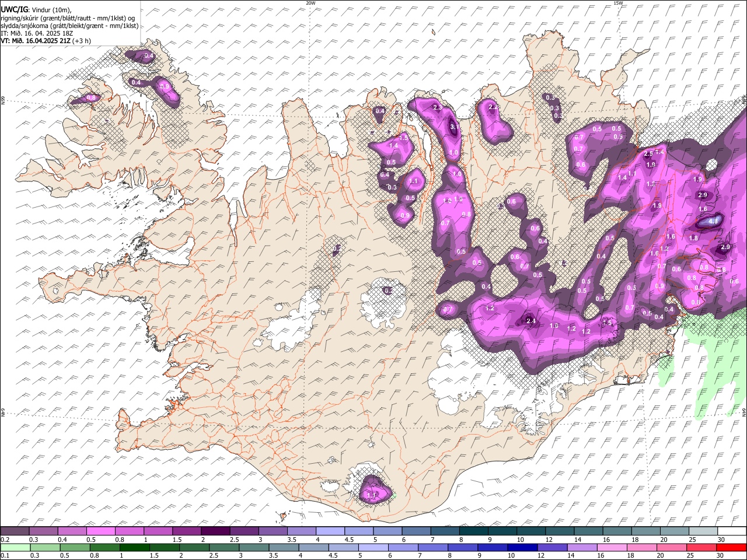Click the white 30 mm snow legend swatch
747x560 pixels.
coord(732,531)
